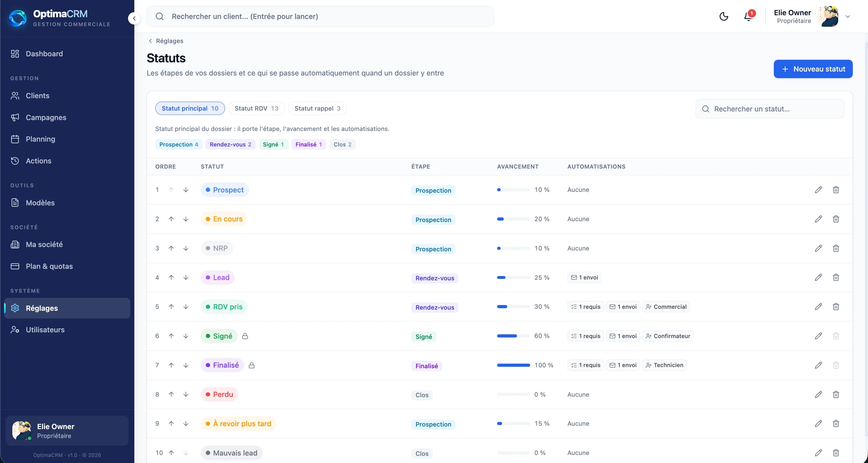The width and height of the screenshot is (868, 463).
Task: Open the Commercial automation badge on RDV pris
Action: (x=666, y=306)
